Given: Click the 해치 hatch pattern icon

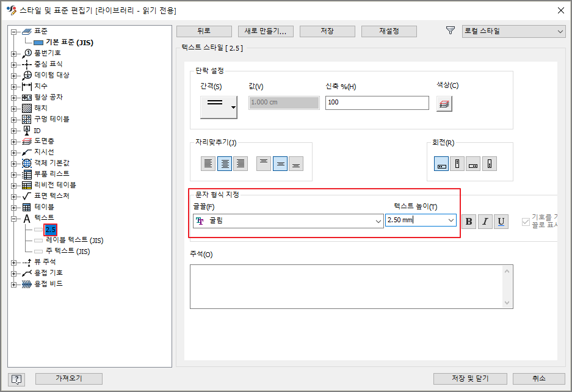Looking at the screenshot, I should click(27, 109).
